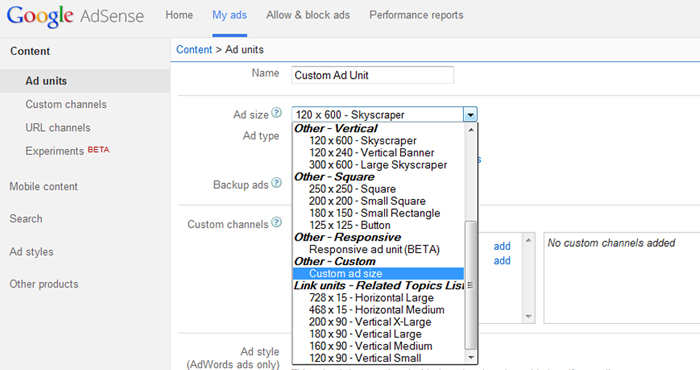Select the My ads tab
700x370 pixels.
point(229,15)
